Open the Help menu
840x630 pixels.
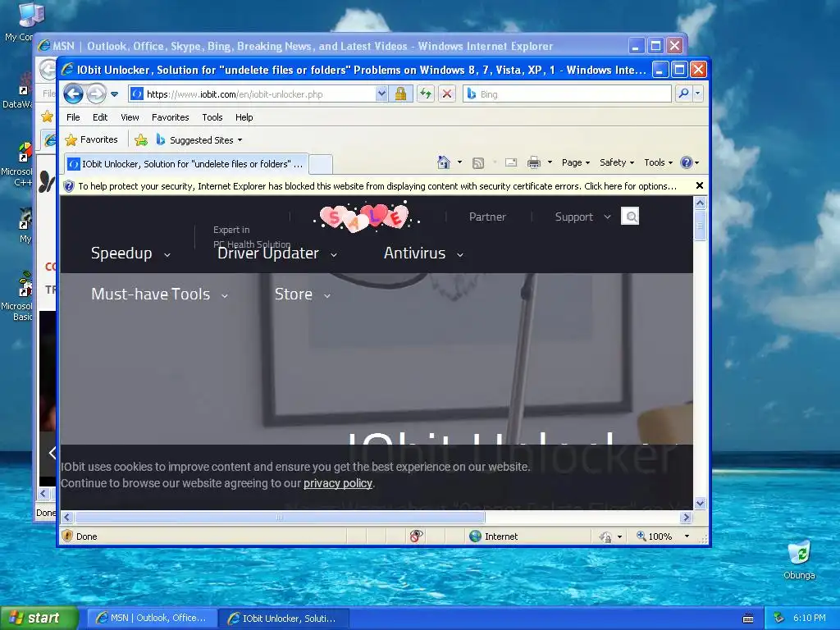(244, 117)
